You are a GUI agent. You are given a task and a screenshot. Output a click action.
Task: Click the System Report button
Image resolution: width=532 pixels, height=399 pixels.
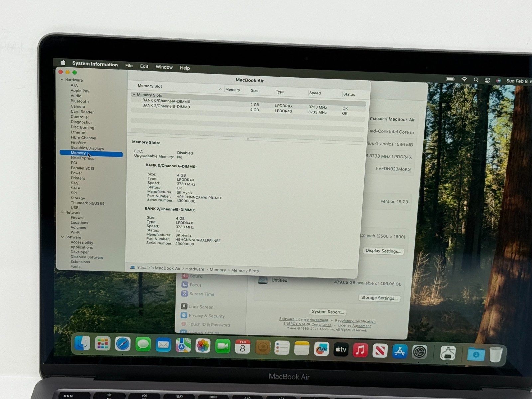pyautogui.click(x=328, y=312)
